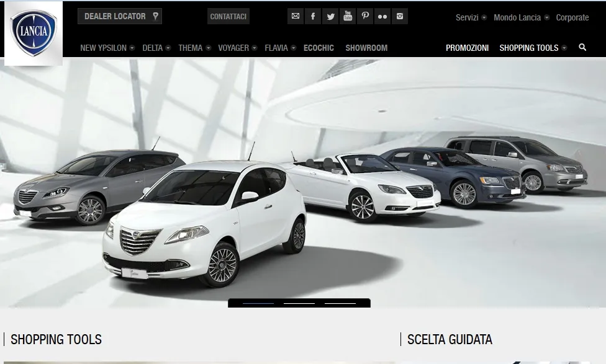Open search with the magnifier icon
The width and height of the screenshot is (606, 364).
(582, 48)
